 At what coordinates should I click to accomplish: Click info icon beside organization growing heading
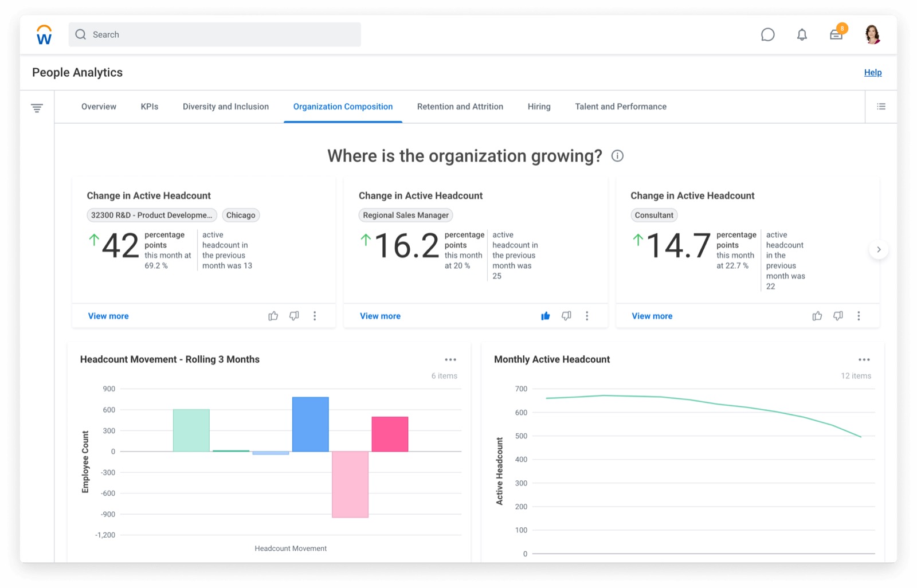coord(617,156)
